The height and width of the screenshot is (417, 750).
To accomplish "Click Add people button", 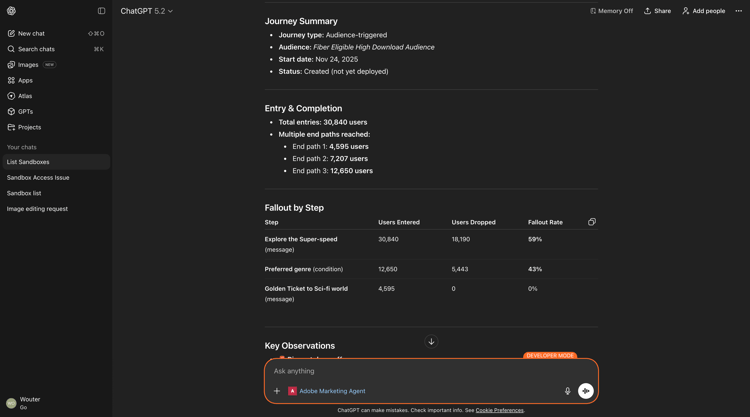I will (x=703, y=11).
